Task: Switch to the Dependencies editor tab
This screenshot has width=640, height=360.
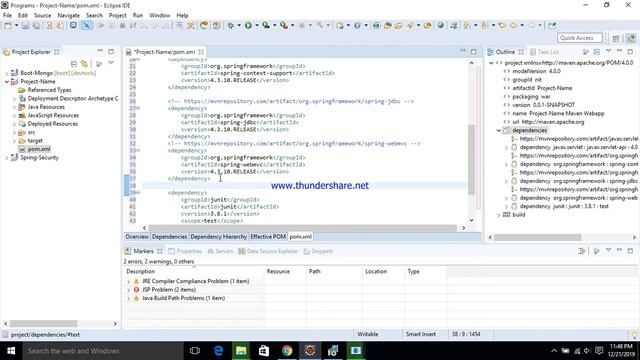Action: [169, 237]
